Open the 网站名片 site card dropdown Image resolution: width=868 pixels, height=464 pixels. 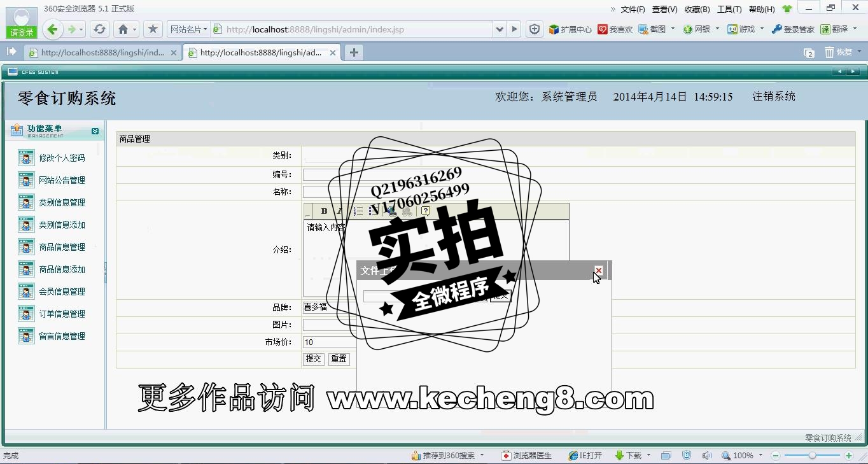coord(188,29)
